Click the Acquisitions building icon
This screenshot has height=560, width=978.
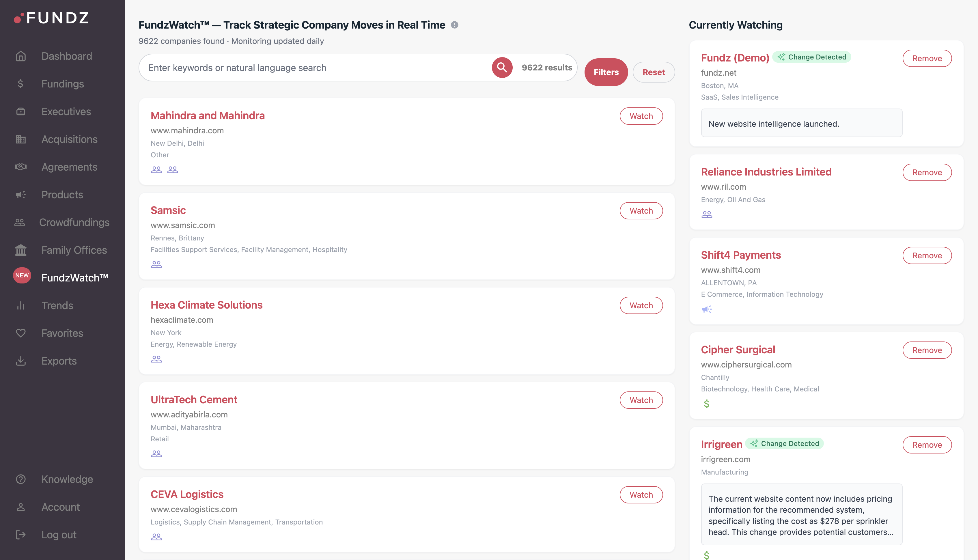coord(21,139)
